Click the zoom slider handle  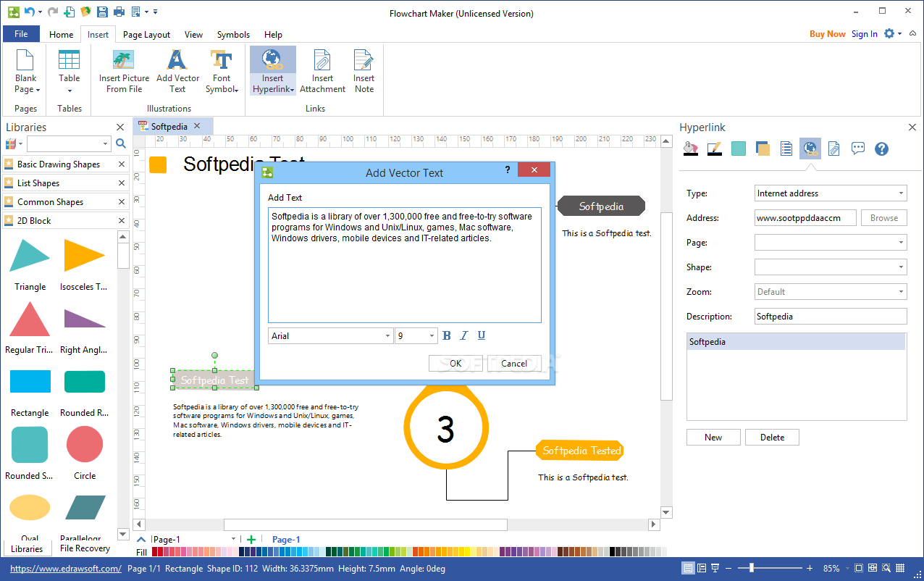point(753,569)
